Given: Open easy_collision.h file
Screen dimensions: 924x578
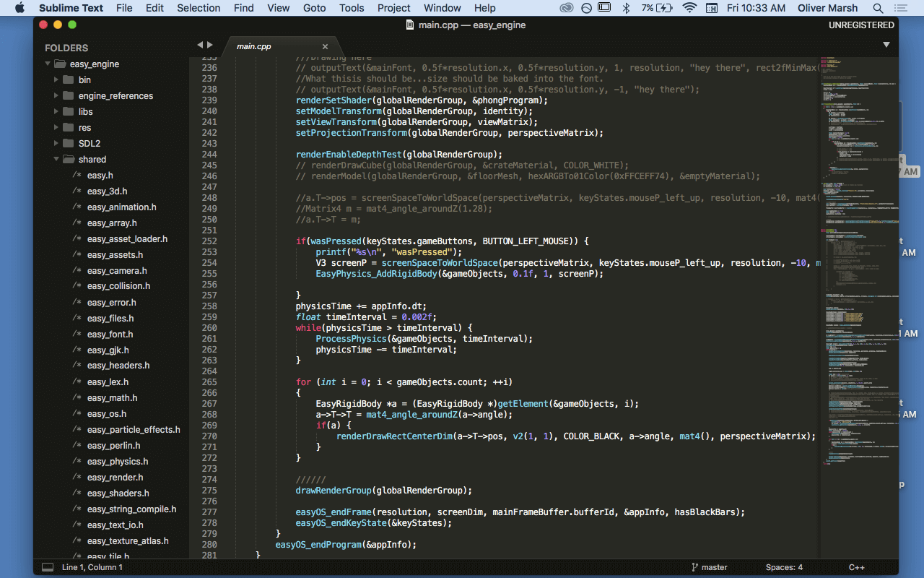Looking at the screenshot, I should [118, 286].
